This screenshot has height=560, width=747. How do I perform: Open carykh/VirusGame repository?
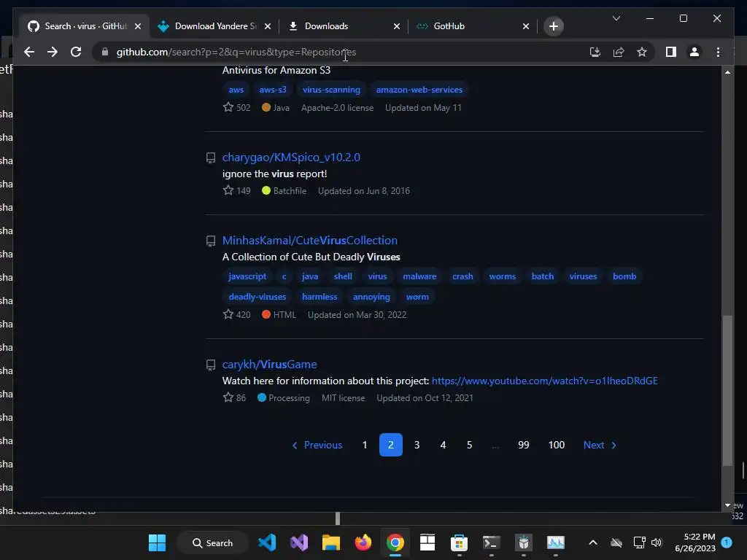(269, 365)
